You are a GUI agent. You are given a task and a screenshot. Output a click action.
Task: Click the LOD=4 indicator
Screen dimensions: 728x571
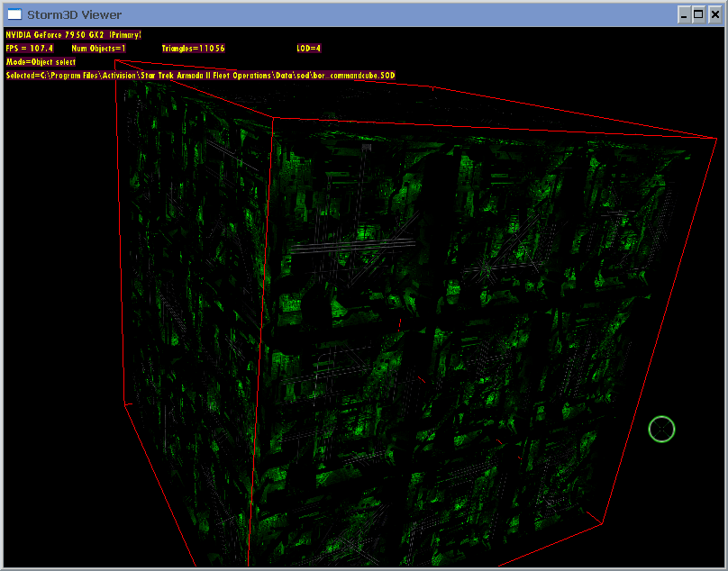tap(309, 48)
